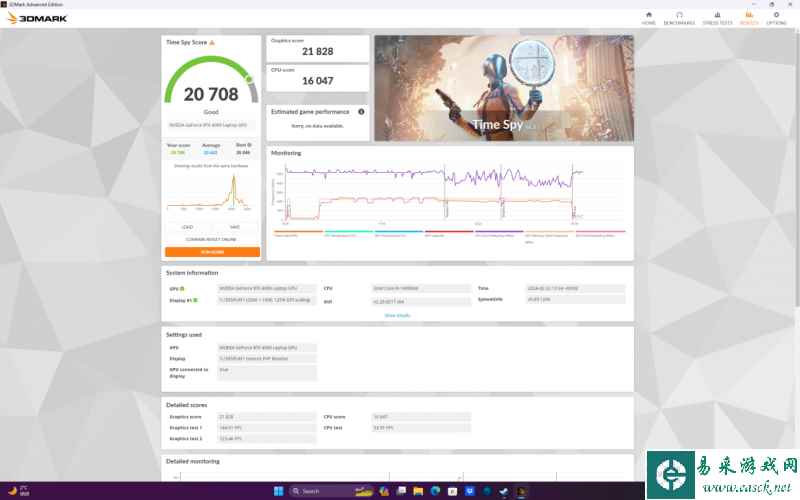
Task: Open the Options tab
Action: pos(776,18)
